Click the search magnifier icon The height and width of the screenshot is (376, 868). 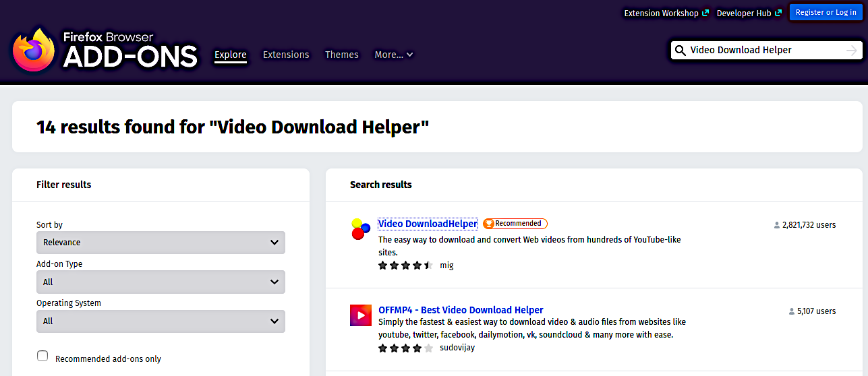(681, 51)
